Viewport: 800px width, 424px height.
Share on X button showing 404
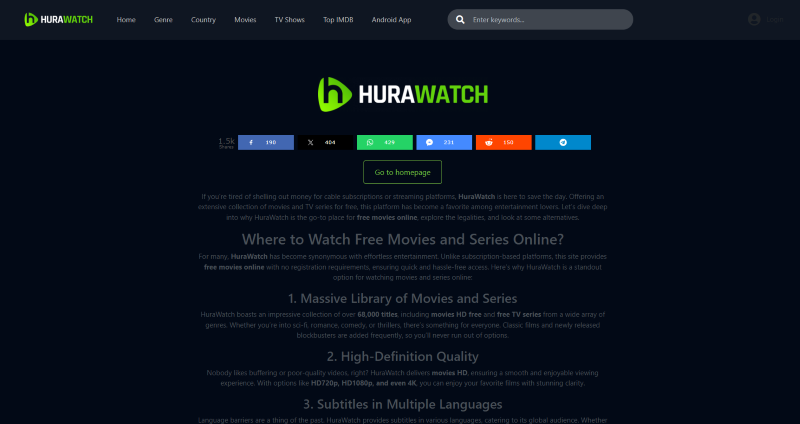pyautogui.click(x=325, y=142)
